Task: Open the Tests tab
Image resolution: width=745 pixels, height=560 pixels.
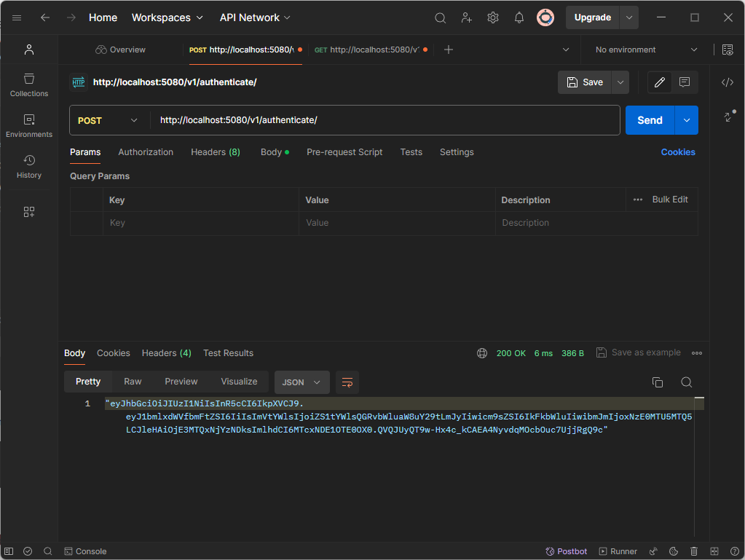Action: (x=411, y=152)
